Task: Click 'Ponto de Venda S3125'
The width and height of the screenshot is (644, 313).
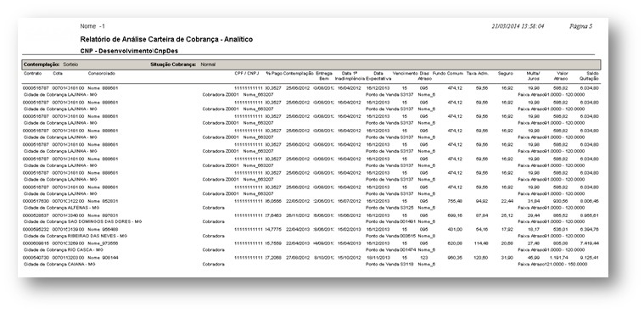Action: tap(389, 208)
